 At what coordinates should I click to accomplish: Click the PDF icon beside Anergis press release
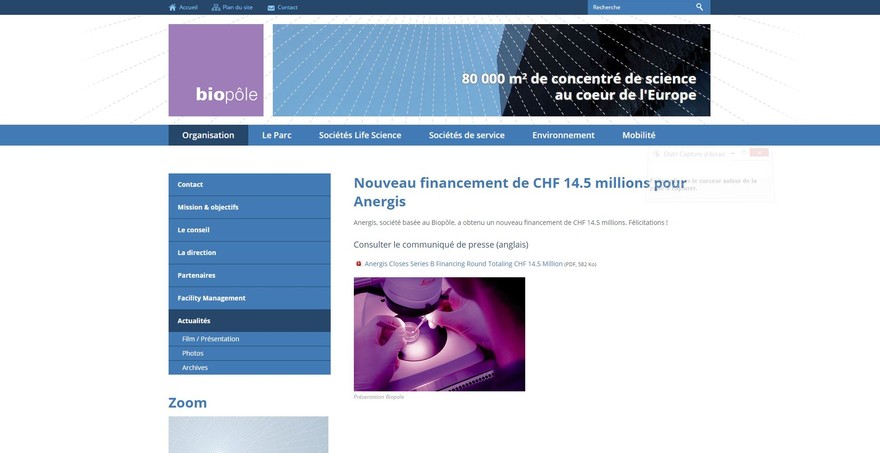(x=359, y=263)
